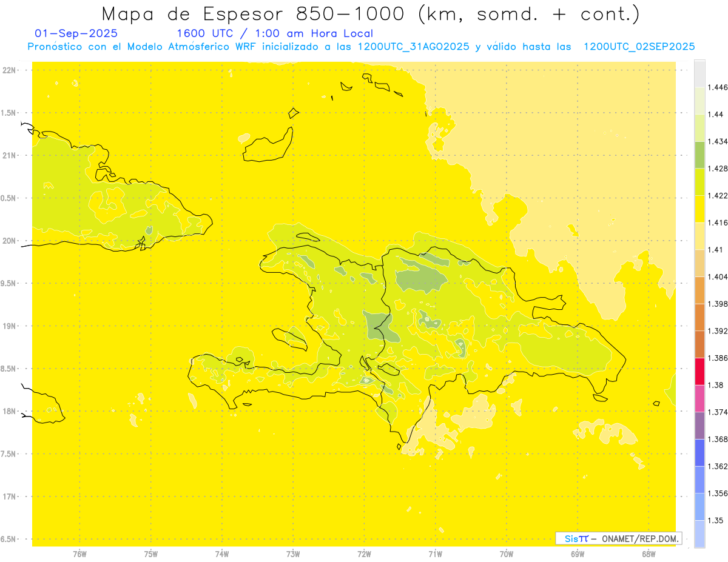Viewport: 728px width, 562px height.
Task: Pick the purple segment of the color bar
Action: click(699, 426)
